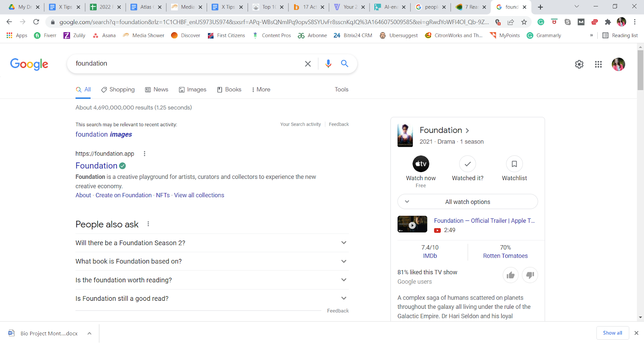Clear the search box with the X icon
644x345 pixels.
pos(308,64)
